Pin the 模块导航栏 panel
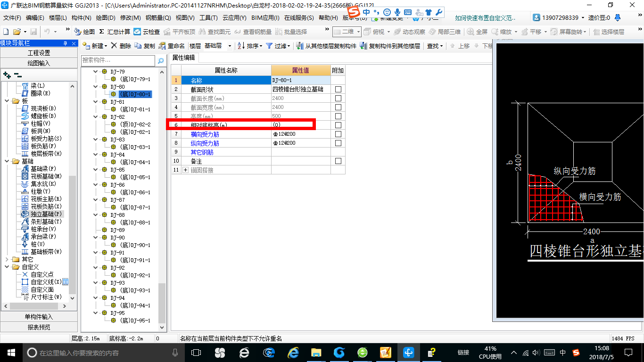This screenshot has height=362, width=644. pos(65,43)
